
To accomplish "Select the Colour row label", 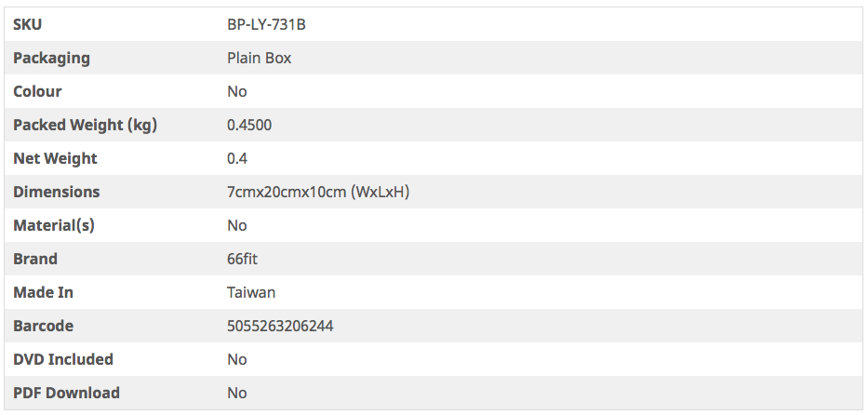I will (x=37, y=91).
